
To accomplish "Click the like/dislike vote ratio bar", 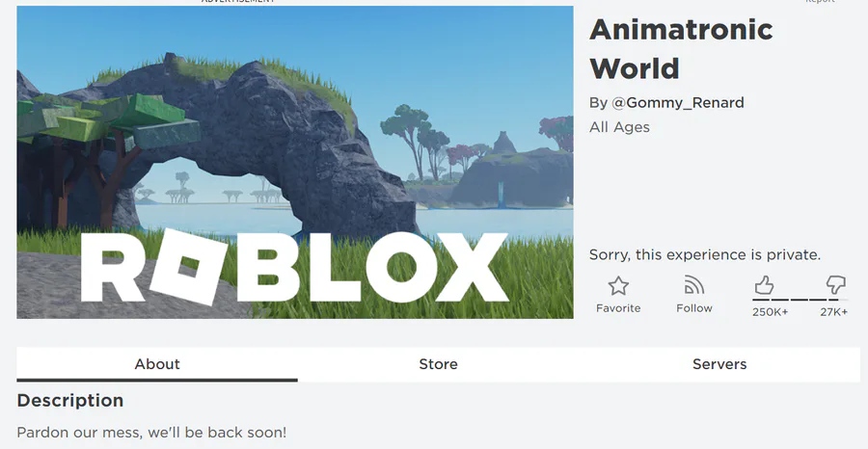I will [x=800, y=299].
